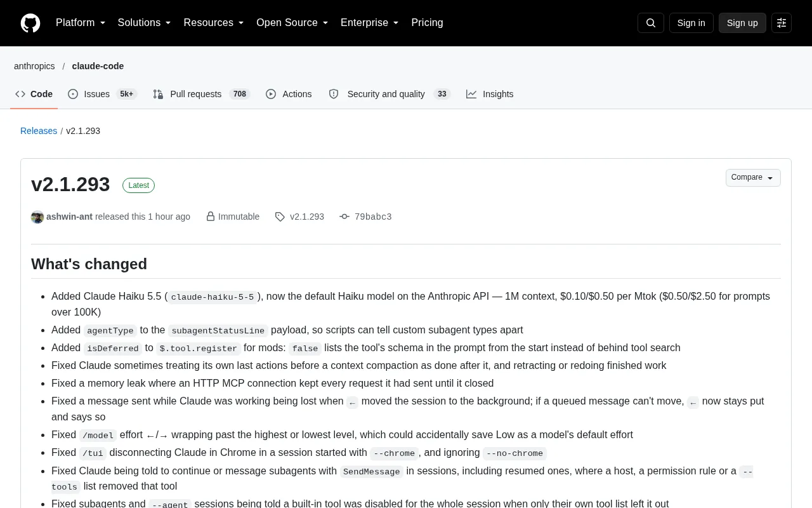Open the GitHub homepage logo
This screenshot has height=508, width=812.
(x=30, y=23)
